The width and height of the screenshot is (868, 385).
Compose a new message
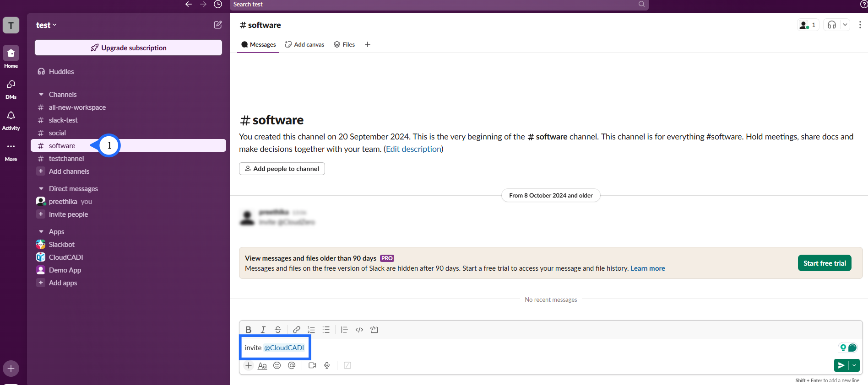(x=218, y=25)
